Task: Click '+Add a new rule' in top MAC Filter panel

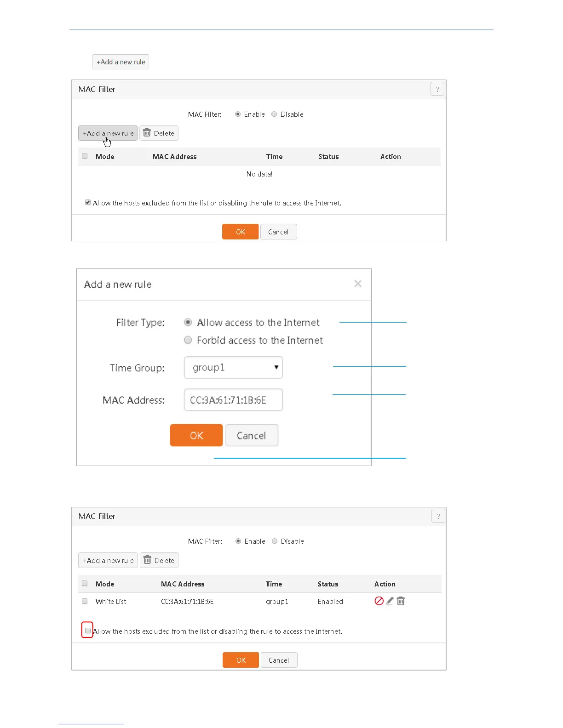Action: pyautogui.click(x=108, y=133)
